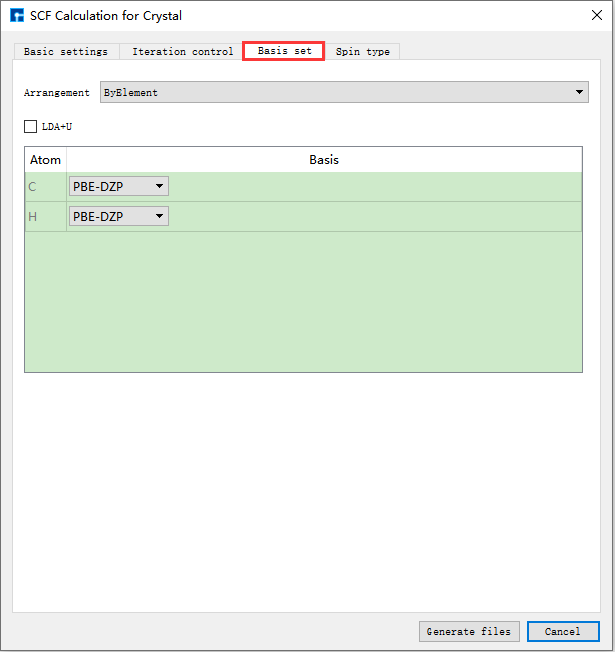Open the basis dropdown for atom H
Image resolution: width=615 pixels, height=652 pixels.
pos(118,216)
